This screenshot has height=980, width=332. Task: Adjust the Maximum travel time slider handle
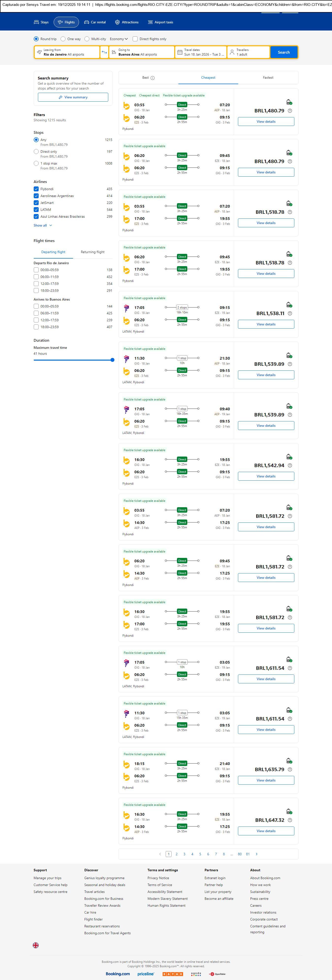[112, 360]
